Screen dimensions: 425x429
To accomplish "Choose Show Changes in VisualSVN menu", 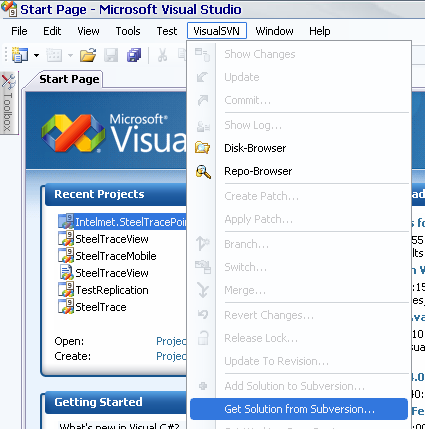I will [299, 54].
